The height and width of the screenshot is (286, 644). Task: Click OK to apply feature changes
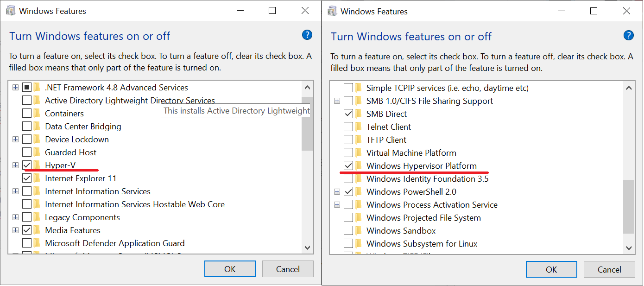[x=230, y=269]
